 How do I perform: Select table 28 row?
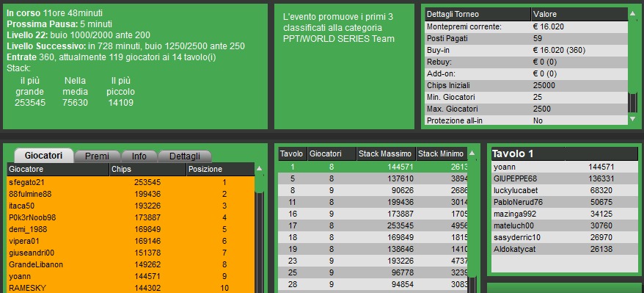pyautogui.click(x=373, y=284)
